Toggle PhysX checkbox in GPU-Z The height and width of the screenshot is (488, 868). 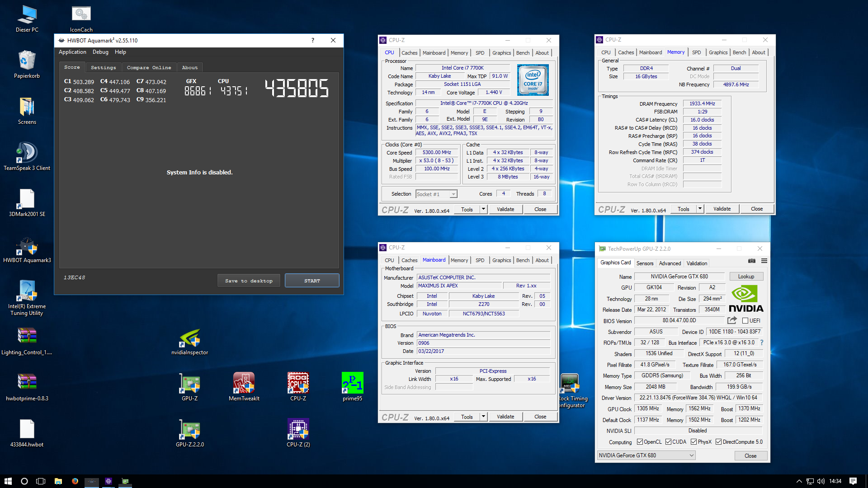[693, 442]
